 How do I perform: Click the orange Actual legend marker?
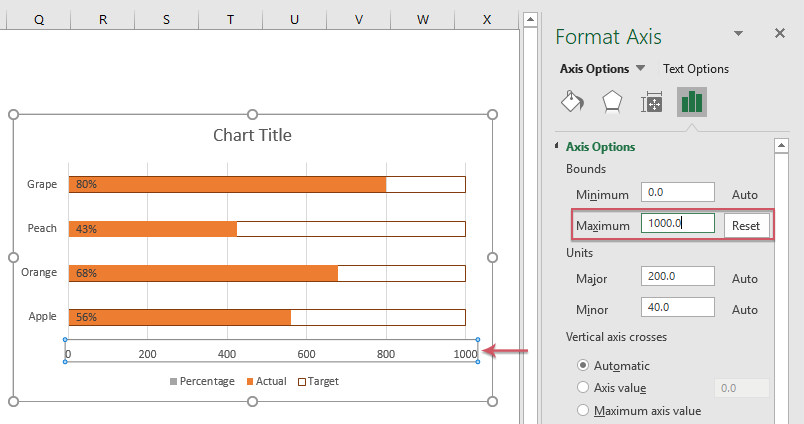(250, 381)
